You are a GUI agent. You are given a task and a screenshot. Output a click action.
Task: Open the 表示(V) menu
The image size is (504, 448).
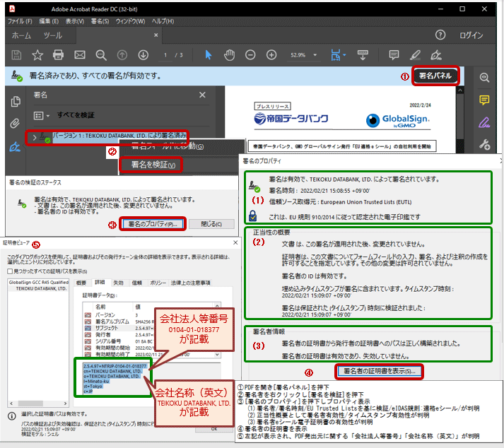pos(74,21)
